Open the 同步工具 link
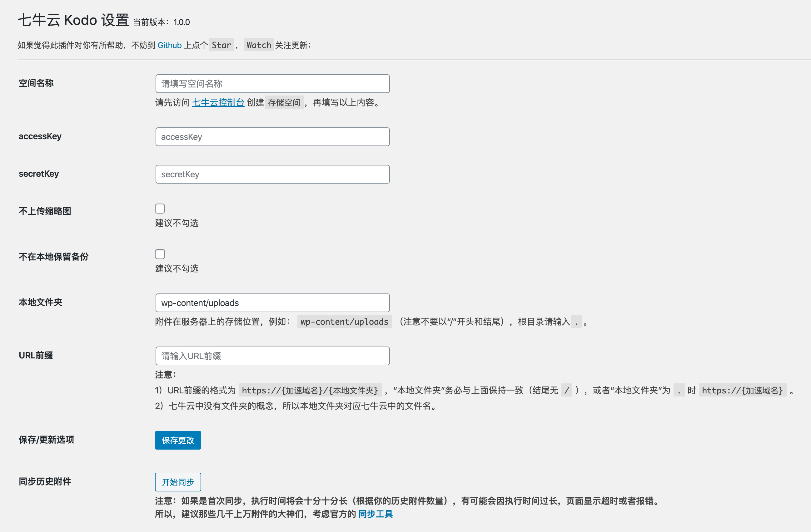Screen dimensions: 811x532 [375, 513]
